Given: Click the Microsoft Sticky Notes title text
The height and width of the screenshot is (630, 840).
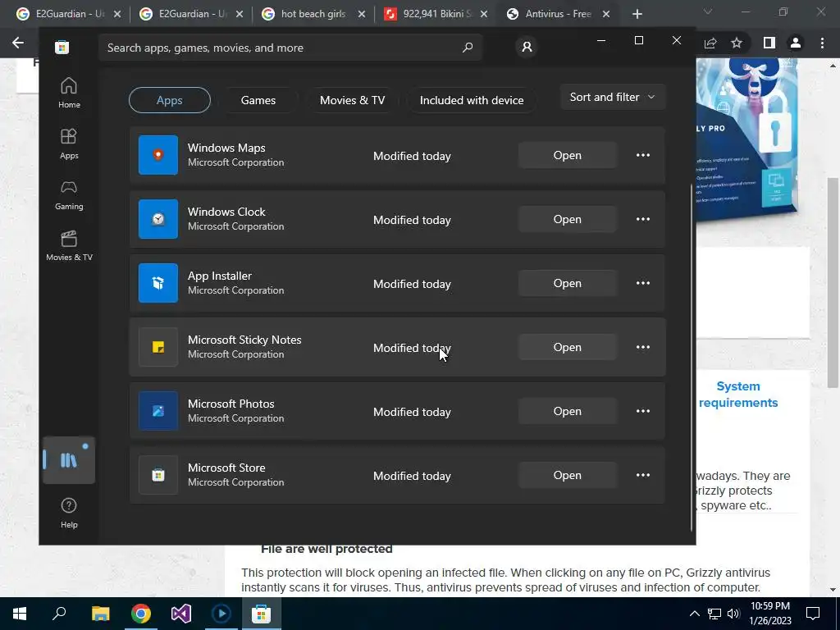Looking at the screenshot, I should click(244, 340).
